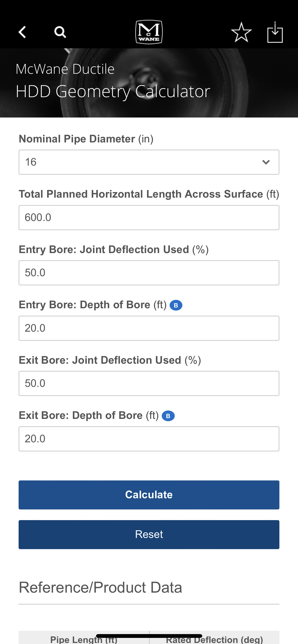Click the Calculate button
This screenshot has width=298, height=644.
tap(149, 495)
